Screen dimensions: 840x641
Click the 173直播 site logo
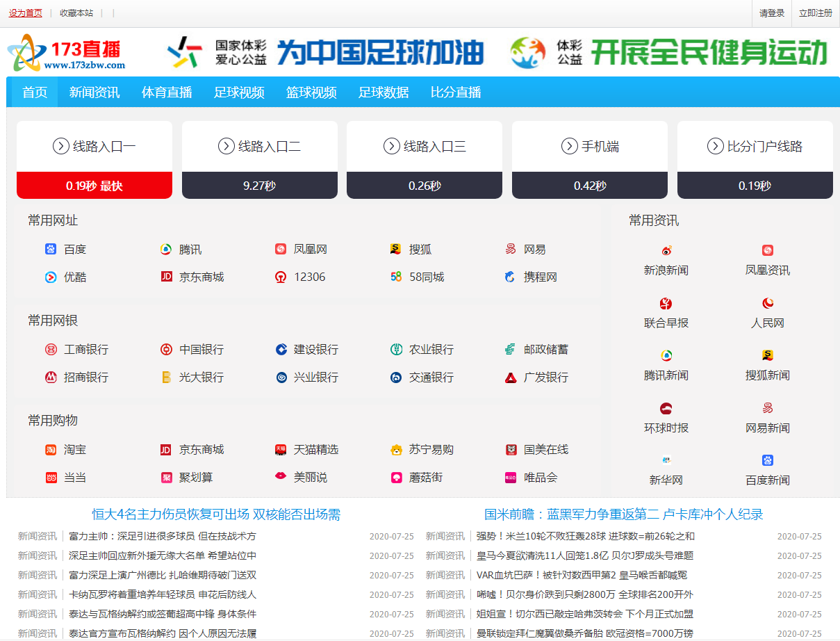pos(67,54)
